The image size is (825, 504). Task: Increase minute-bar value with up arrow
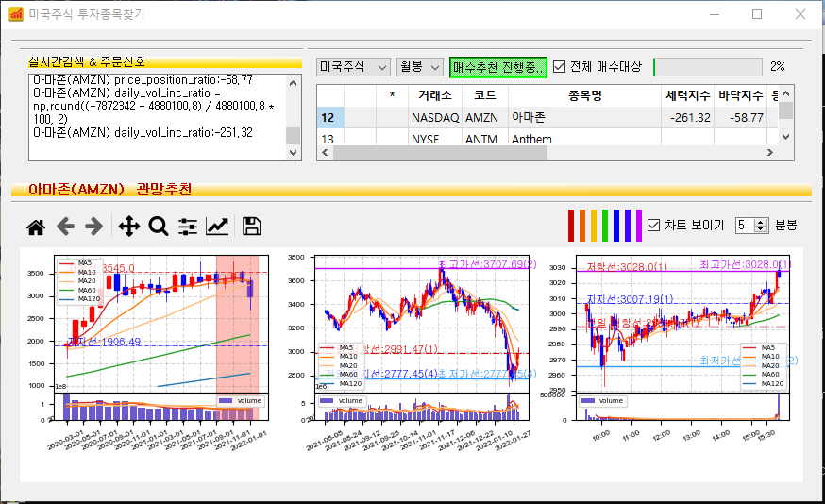coord(761,222)
